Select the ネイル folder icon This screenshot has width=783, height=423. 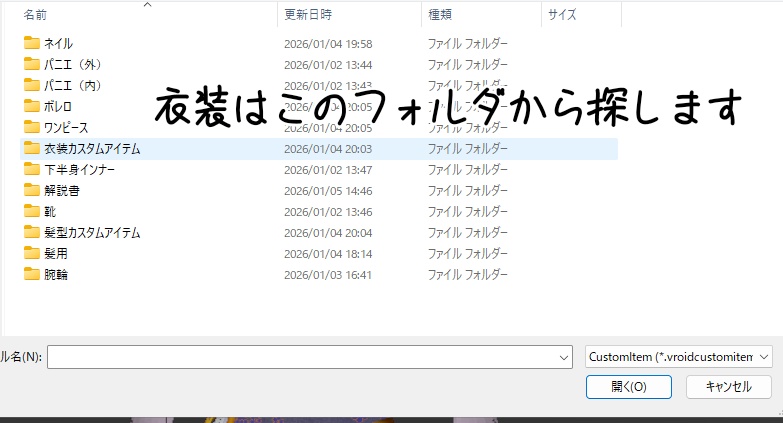(x=31, y=43)
